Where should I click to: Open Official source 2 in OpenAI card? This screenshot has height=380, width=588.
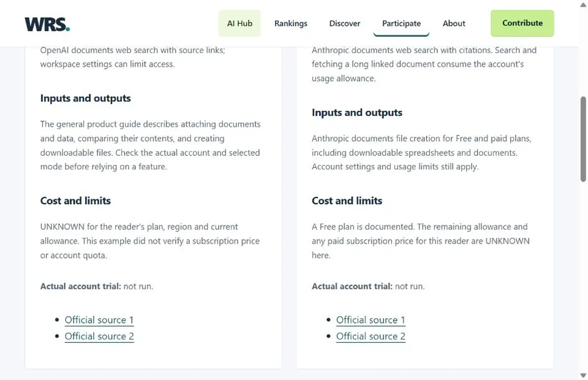pos(99,336)
